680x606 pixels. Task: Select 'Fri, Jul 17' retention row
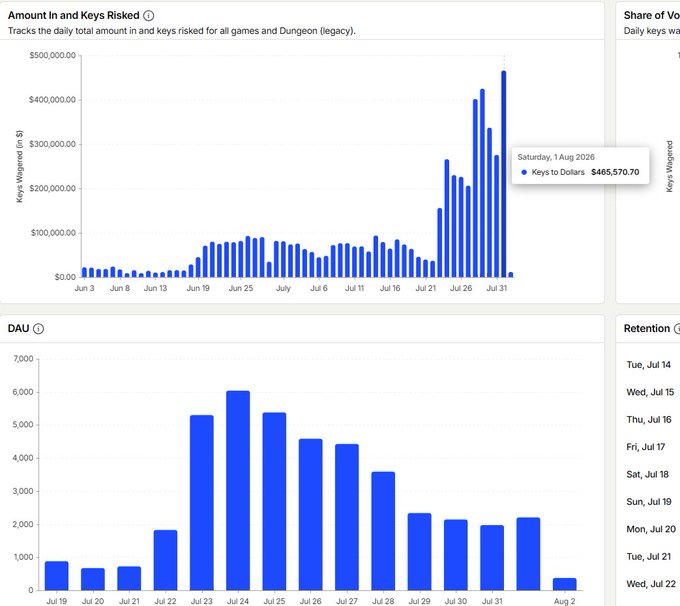click(645, 447)
